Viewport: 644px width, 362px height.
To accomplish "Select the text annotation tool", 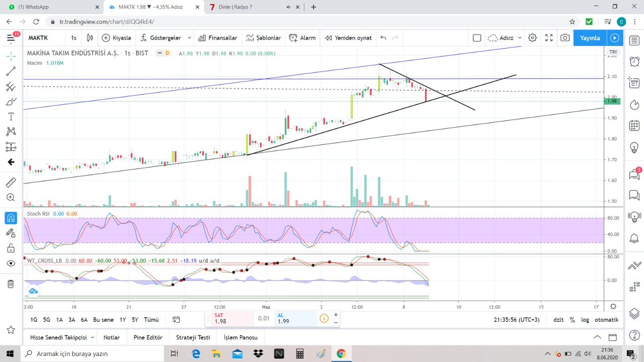I will point(11,116).
